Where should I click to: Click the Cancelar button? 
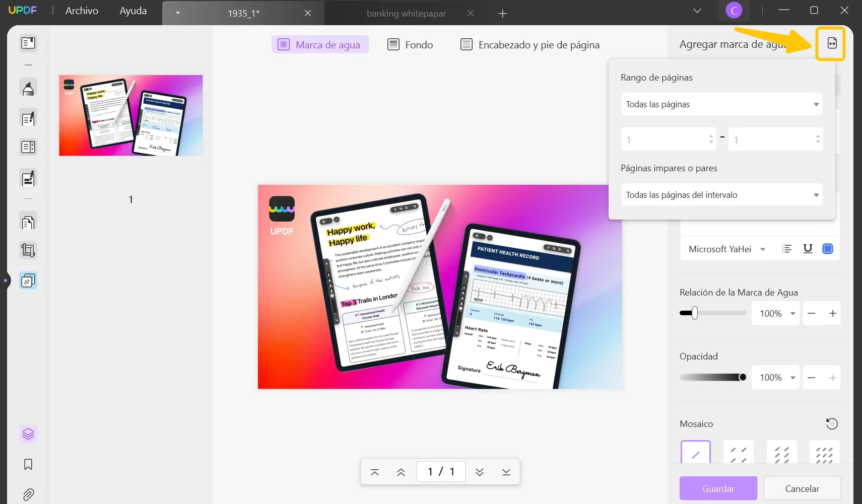tap(802, 488)
